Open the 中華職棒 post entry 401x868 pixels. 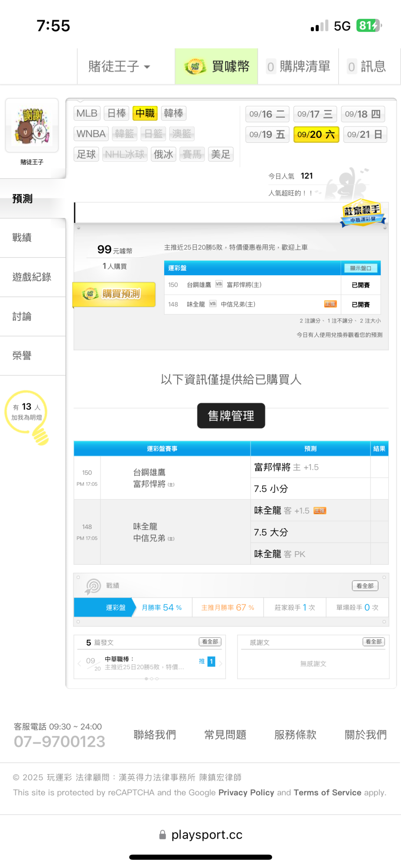[x=144, y=663]
